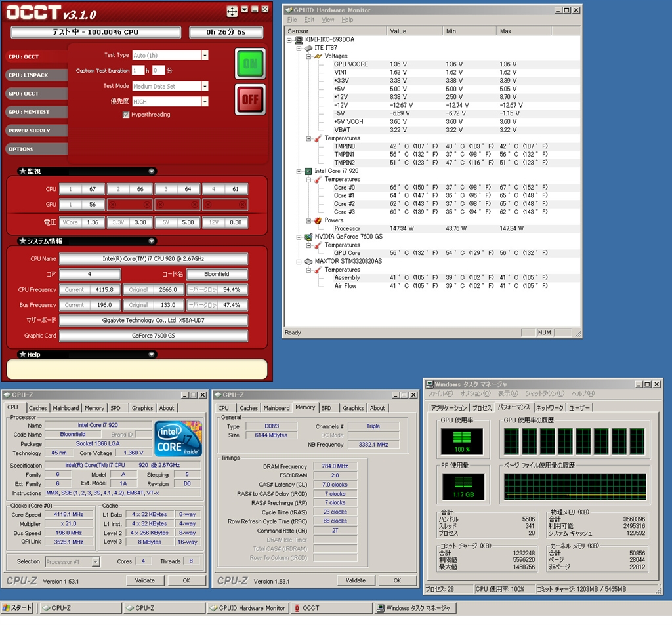Screen dimensions: 672x625
Task: Click the OCCT move-window cross arrows icon
Action: [232, 11]
